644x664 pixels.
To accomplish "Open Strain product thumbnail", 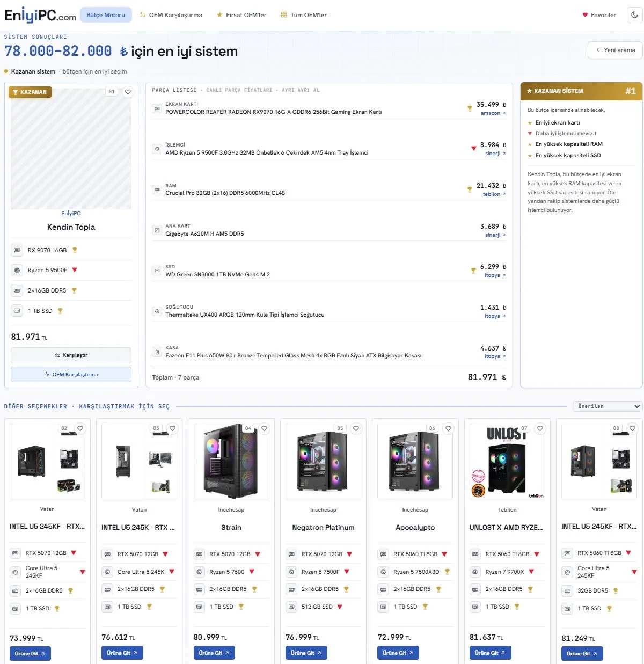I will click(231, 462).
